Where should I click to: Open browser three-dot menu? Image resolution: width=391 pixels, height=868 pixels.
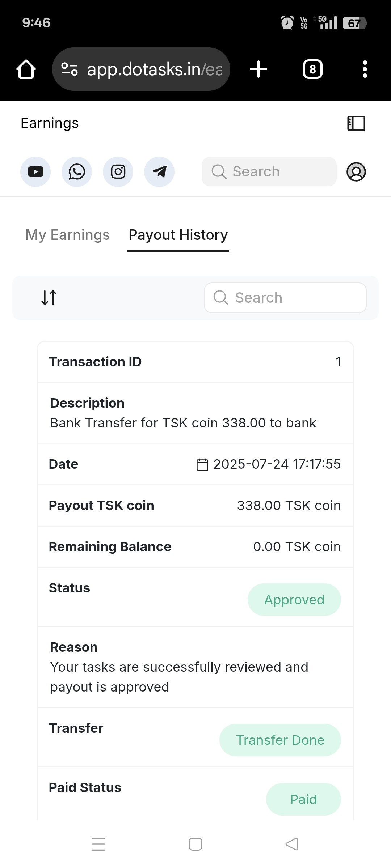pos(365,69)
